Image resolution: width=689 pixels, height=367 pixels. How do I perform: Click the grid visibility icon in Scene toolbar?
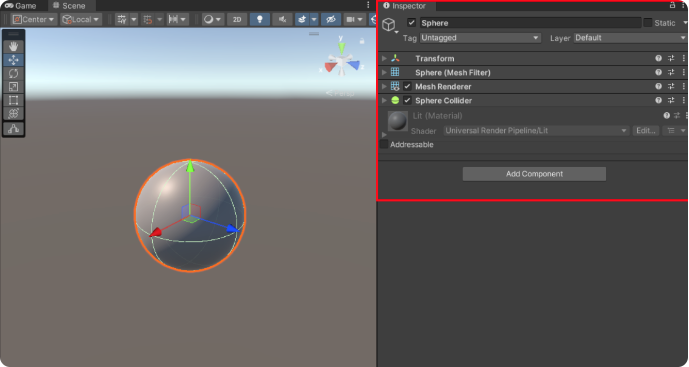[122, 19]
